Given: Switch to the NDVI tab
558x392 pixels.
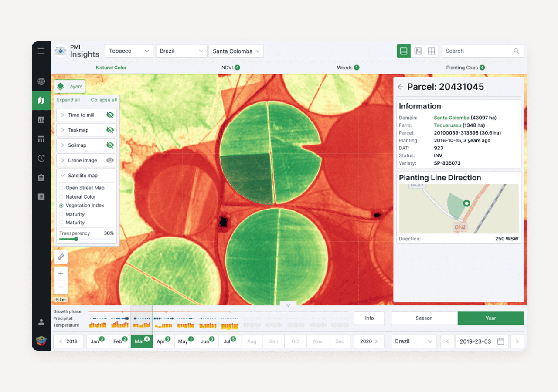Looking at the screenshot, I should click(x=231, y=68).
